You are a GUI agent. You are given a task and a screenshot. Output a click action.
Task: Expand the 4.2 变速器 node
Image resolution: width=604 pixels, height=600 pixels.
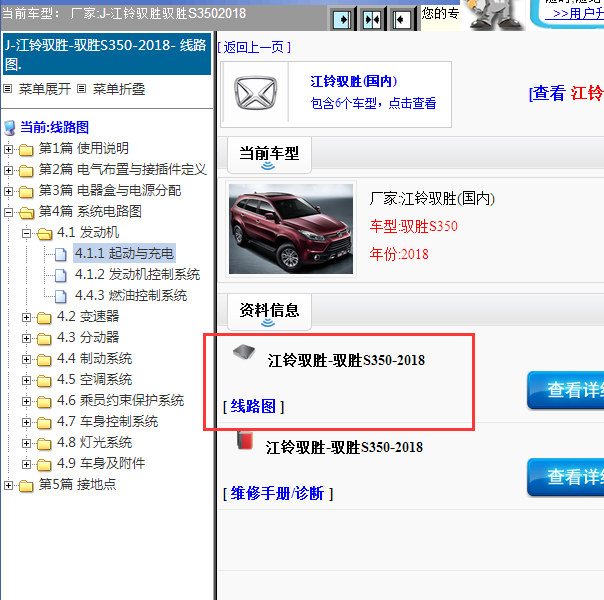[26, 317]
